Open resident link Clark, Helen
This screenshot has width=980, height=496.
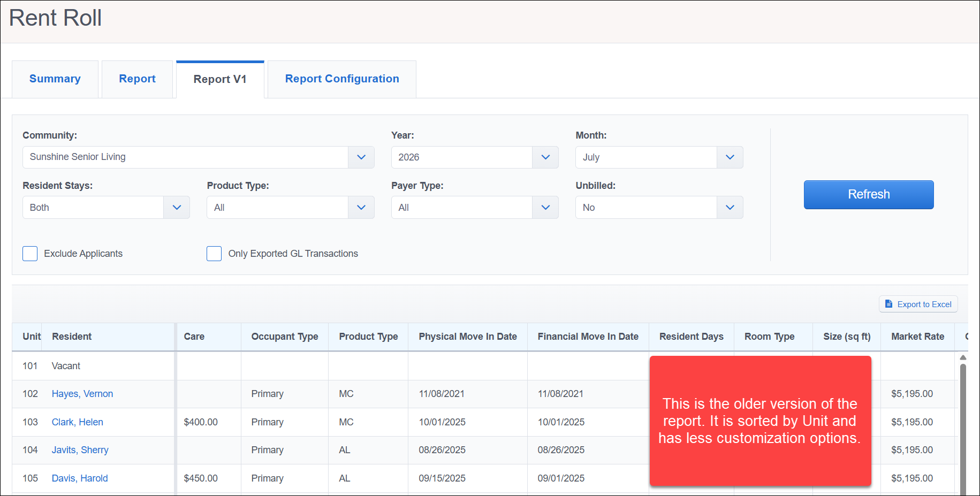[78, 422]
